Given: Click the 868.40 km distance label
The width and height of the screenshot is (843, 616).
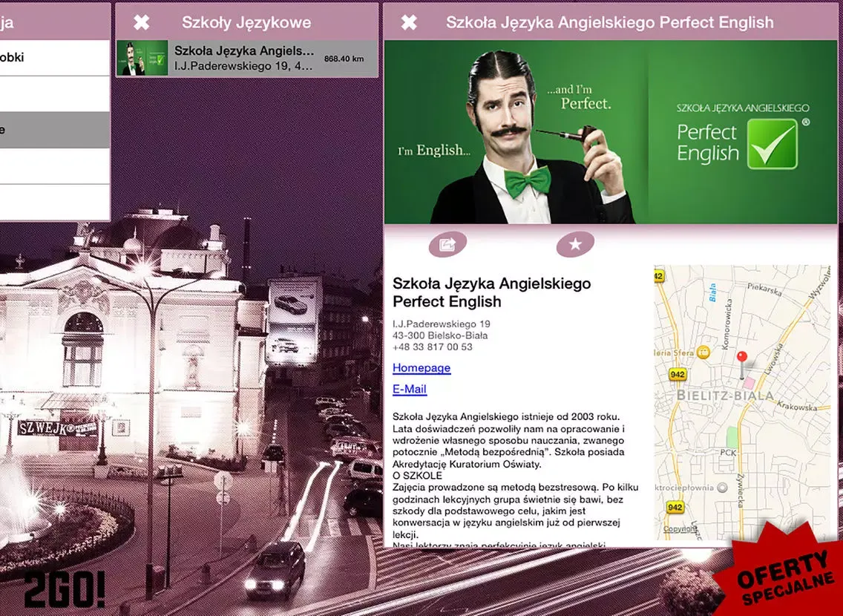Looking at the screenshot, I should 344,59.
